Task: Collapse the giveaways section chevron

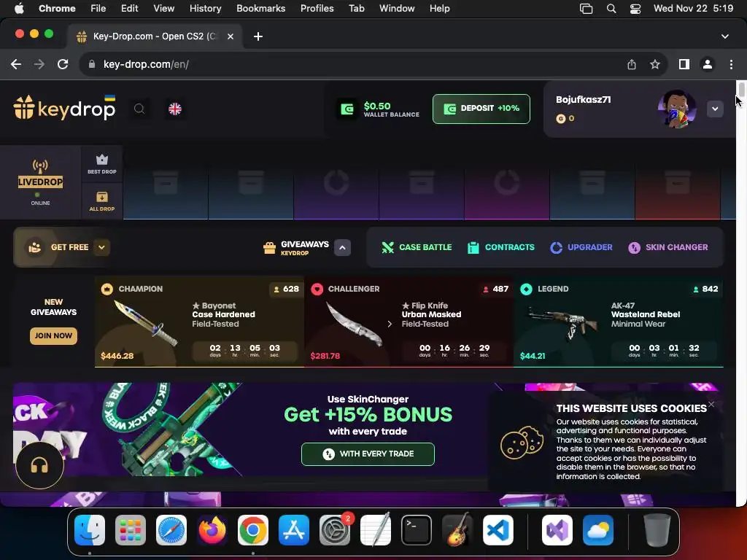Action: click(342, 248)
